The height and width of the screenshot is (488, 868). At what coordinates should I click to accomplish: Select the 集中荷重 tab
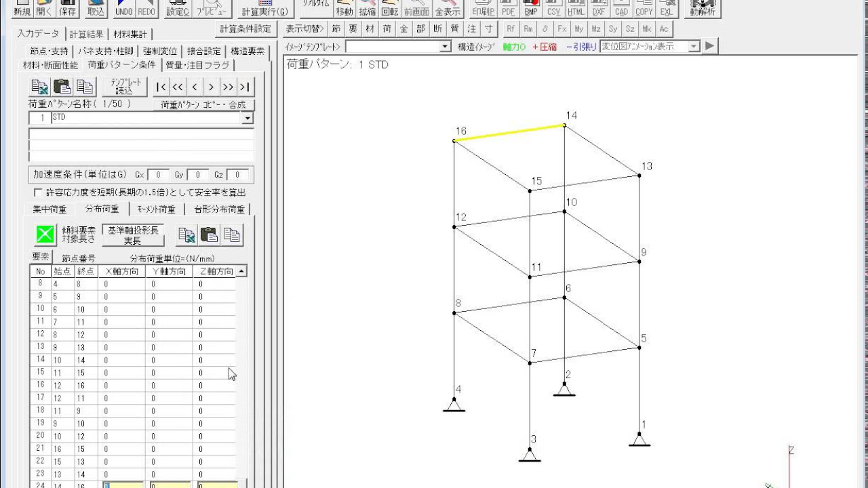point(50,209)
